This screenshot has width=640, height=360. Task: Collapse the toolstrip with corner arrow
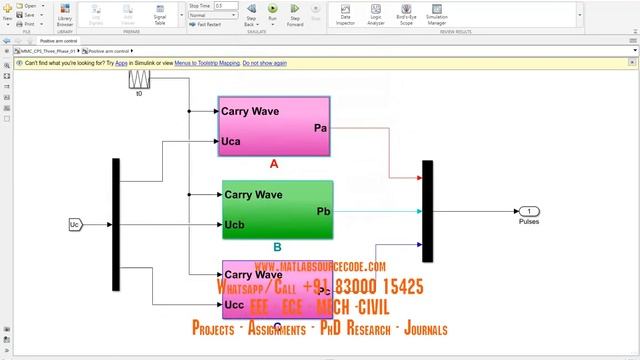[x=635, y=31]
